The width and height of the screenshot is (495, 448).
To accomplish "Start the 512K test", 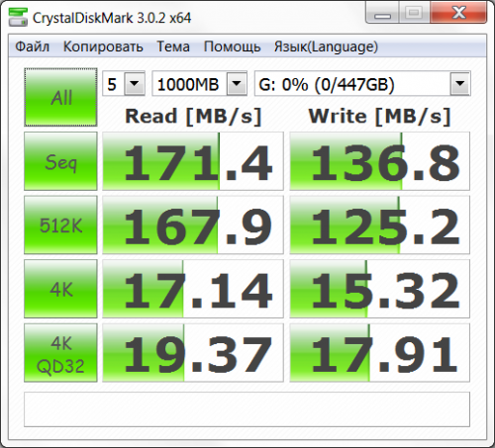I will [60, 224].
